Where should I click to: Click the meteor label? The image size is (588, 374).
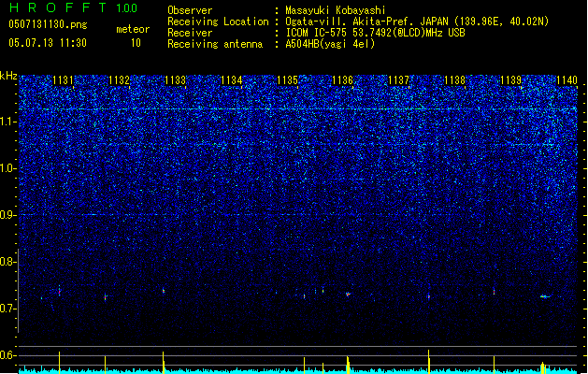pyautogui.click(x=133, y=29)
